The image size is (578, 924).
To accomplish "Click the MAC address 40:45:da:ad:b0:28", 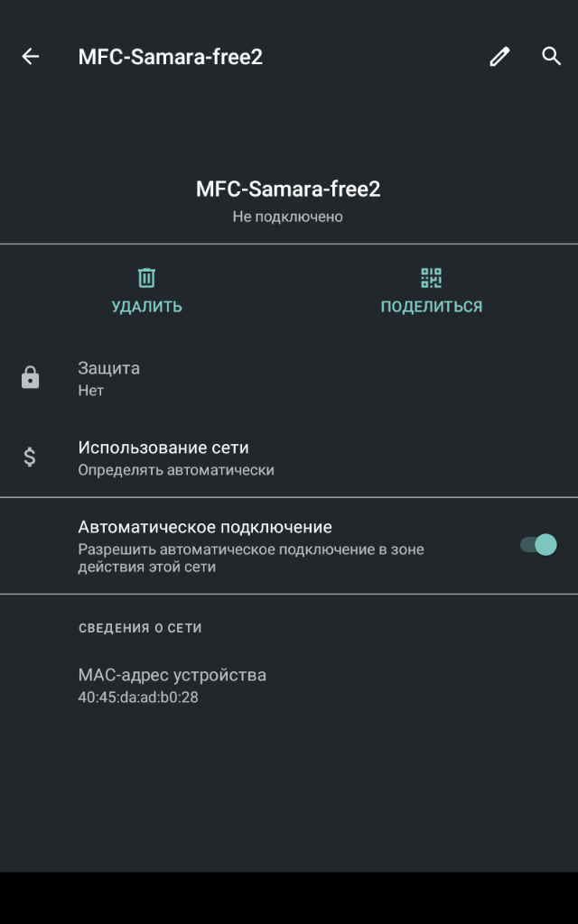I will 138,698.
